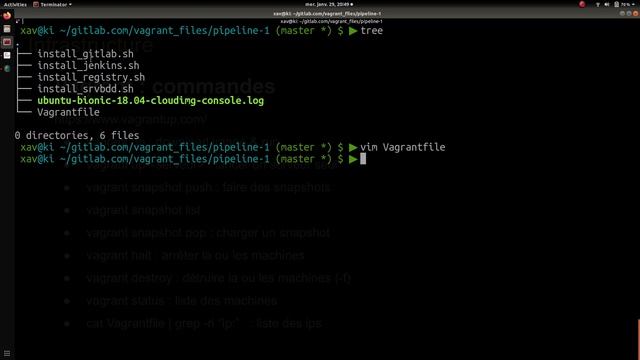Viewport: 640px width, 360px height.
Task: Open the Files manager dock icon
Action: click(x=7, y=29)
